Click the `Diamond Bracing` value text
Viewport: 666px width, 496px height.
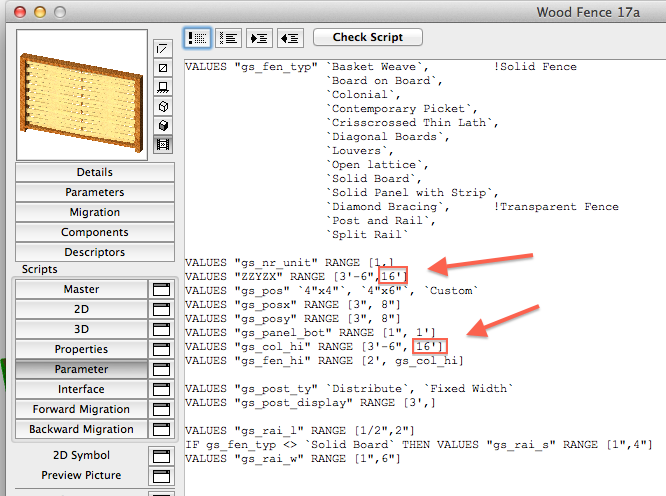(x=388, y=207)
